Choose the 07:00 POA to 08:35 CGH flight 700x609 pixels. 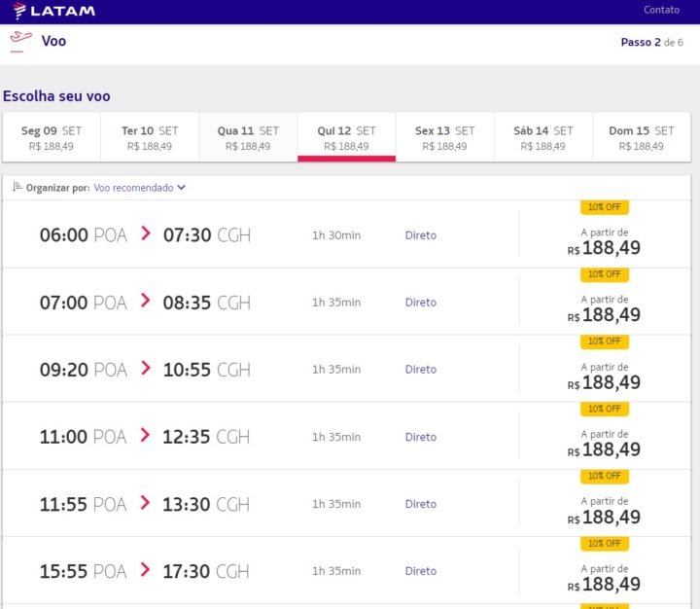[x=346, y=302]
